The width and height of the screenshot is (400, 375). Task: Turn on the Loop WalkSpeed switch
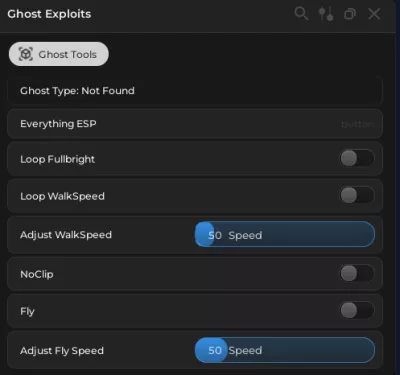[x=357, y=195]
